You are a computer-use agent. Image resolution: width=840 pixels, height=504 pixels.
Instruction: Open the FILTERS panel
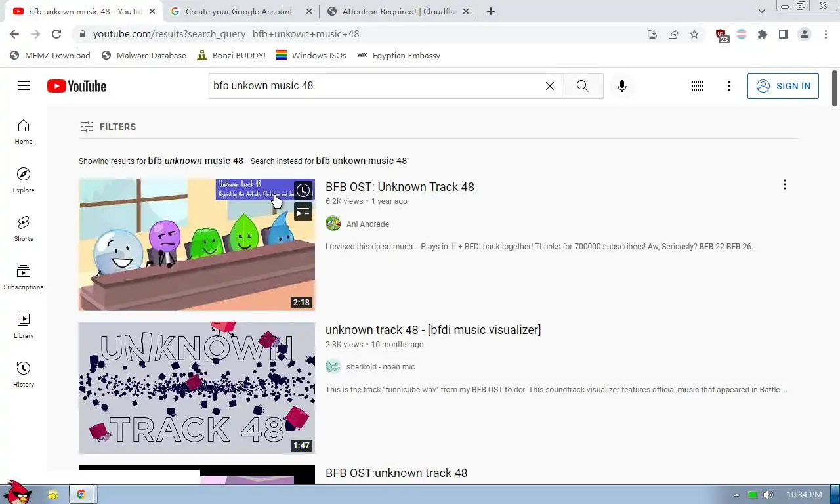[108, 127]
